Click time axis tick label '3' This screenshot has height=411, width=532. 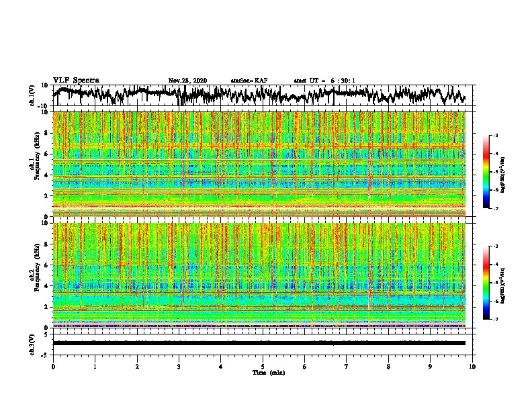click(179, 367)
